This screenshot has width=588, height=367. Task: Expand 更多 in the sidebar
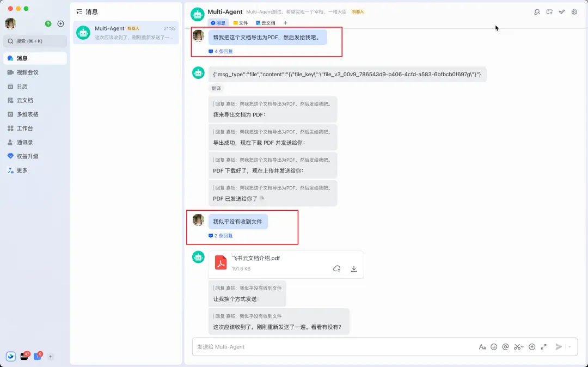35,170
